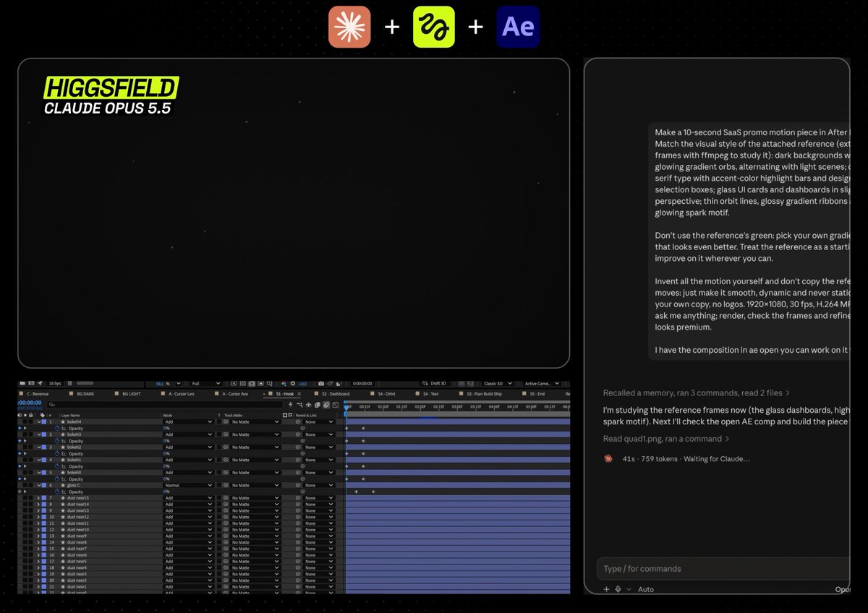Click the parent pick whip for bokeh4
The width and height of the screenshot is (868, 613).
coord(298,421)
